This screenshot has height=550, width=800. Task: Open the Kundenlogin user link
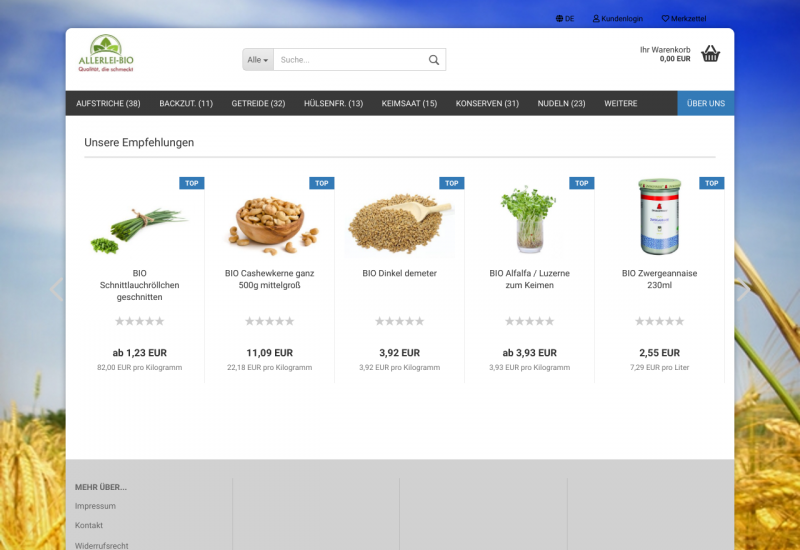coord(617,19)
